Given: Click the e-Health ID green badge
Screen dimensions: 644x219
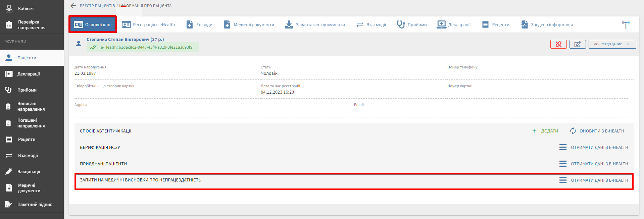Looking at the screenshot, I should [x=143, y=47].
